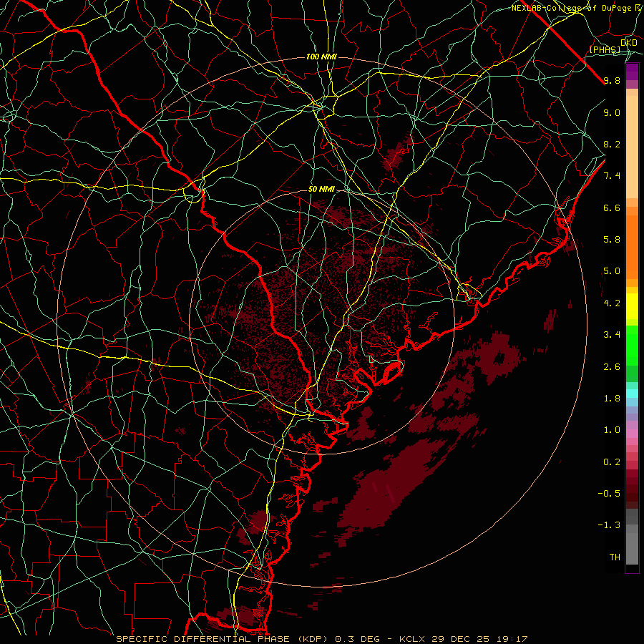644x644 pixels.
Task: Click the "TH" threshold label on the scale
Action: click(615, 557)
